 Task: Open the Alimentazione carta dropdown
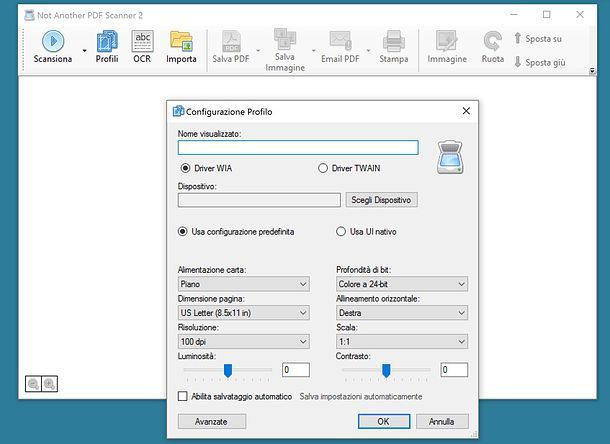244,284
